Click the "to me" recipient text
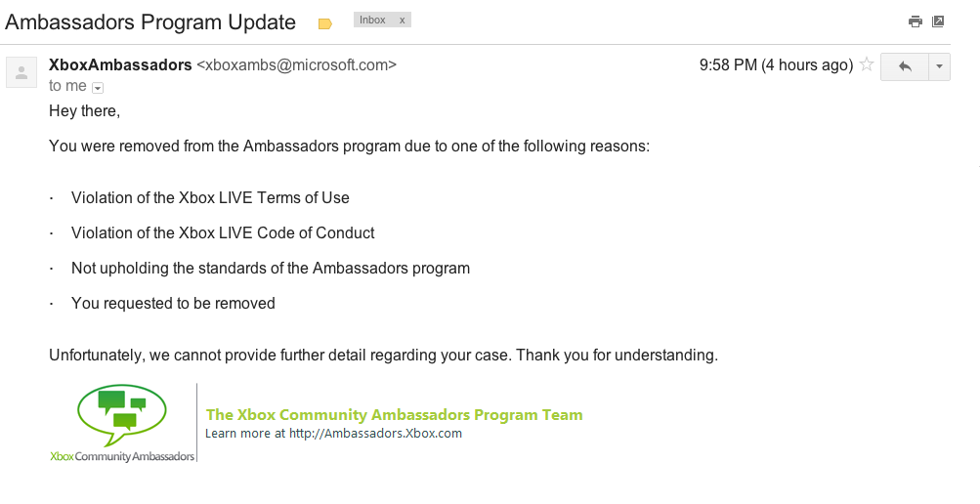The image size is (980, 504). pyautogui.click(x=67, y=86)
